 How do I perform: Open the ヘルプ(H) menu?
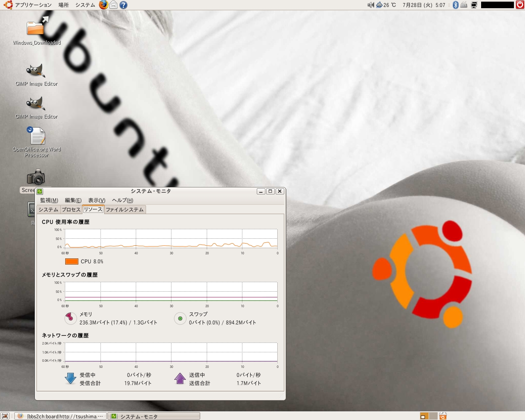click(123, 200)
